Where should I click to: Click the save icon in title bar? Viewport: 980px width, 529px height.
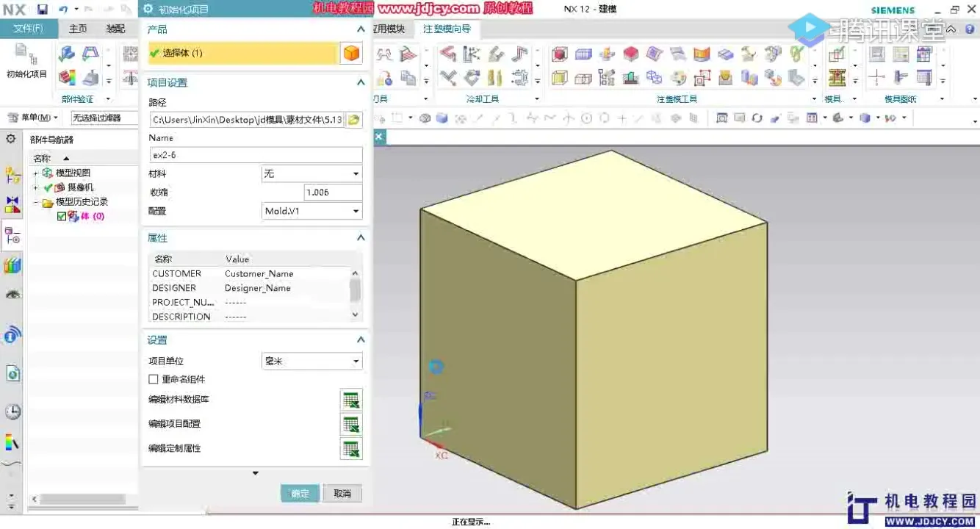point(43,10)
